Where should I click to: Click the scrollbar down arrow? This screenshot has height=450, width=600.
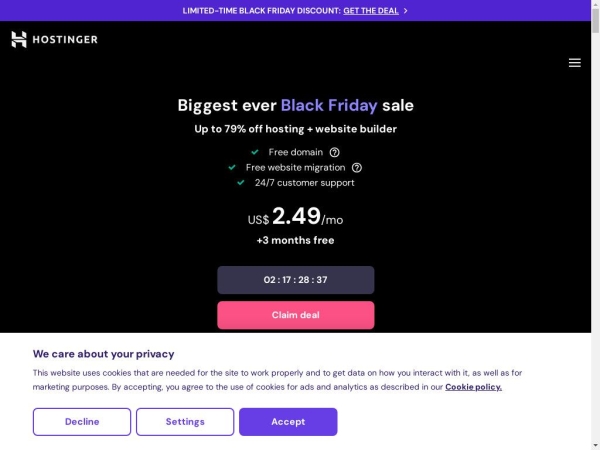tap(595, 446)
